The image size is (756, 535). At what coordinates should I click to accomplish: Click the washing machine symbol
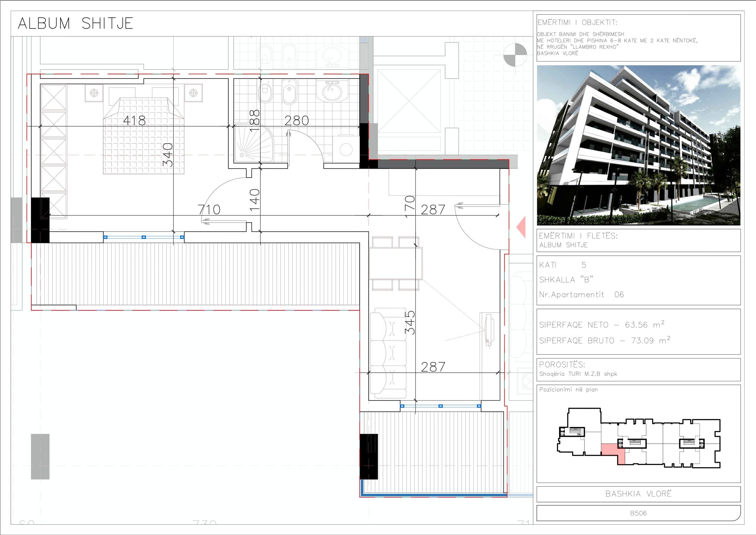(346, 149)
